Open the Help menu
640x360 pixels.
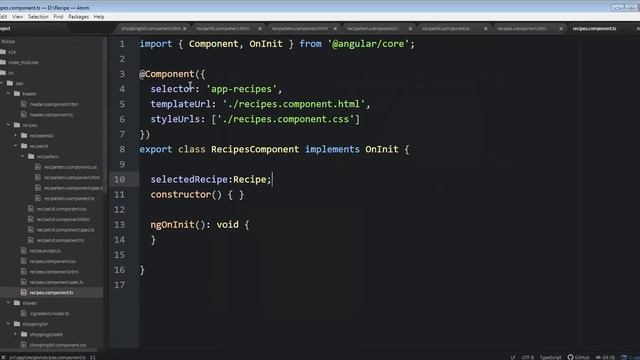[99, 17]
